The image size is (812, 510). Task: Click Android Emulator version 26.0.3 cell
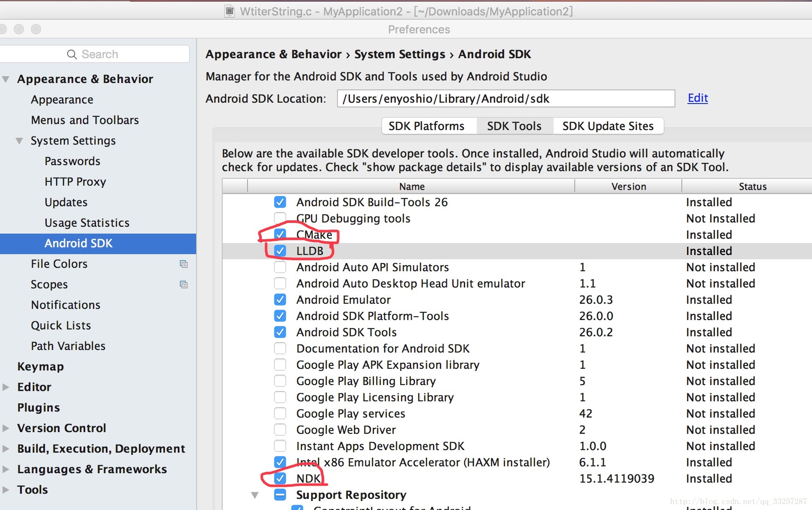coord(596,299)
